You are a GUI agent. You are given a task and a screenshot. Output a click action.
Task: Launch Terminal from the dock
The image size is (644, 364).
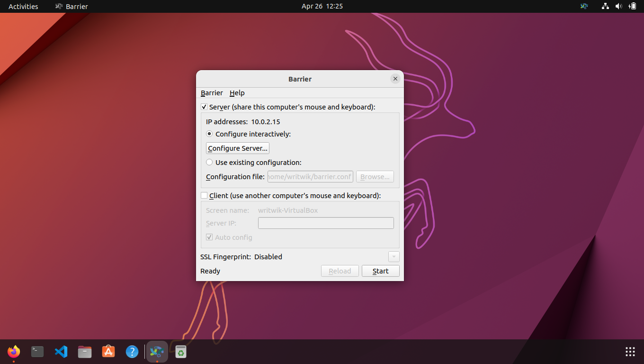(37, 352)
